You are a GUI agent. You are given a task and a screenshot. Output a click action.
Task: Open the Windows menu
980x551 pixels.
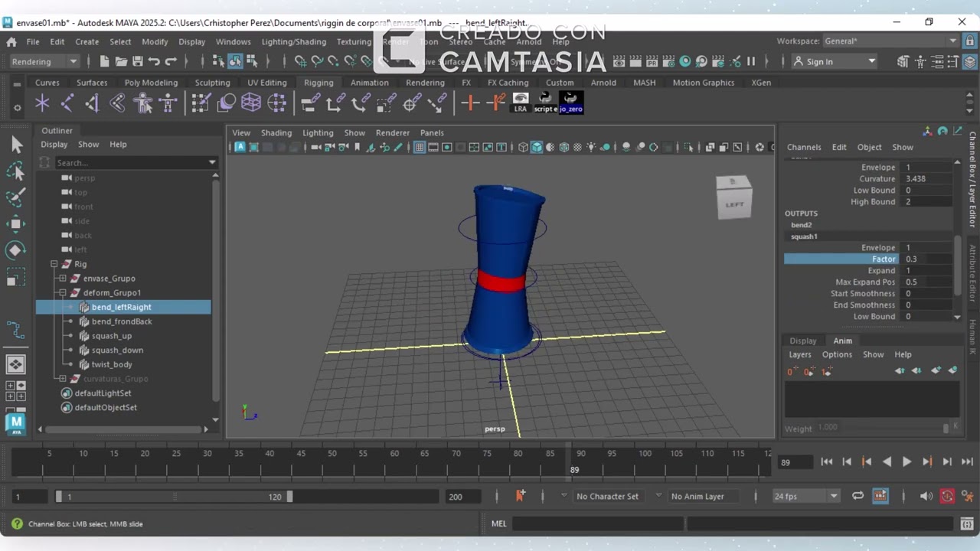point(233,41)
